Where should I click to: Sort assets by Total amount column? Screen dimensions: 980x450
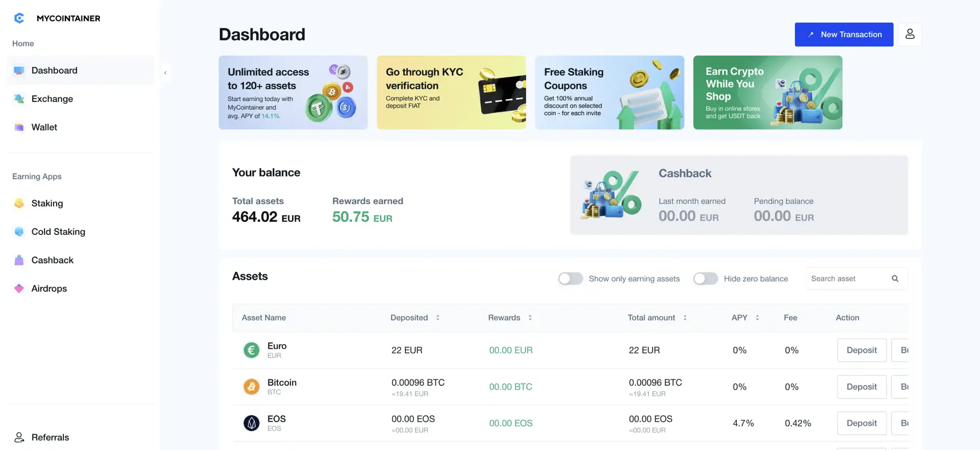[x=685, y=318]
